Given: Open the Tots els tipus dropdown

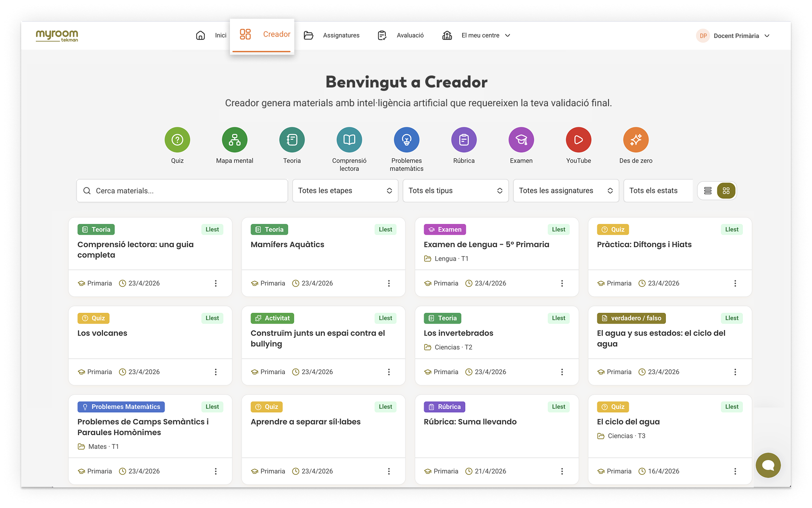Looking at the screenshot, I should (456, 191).
